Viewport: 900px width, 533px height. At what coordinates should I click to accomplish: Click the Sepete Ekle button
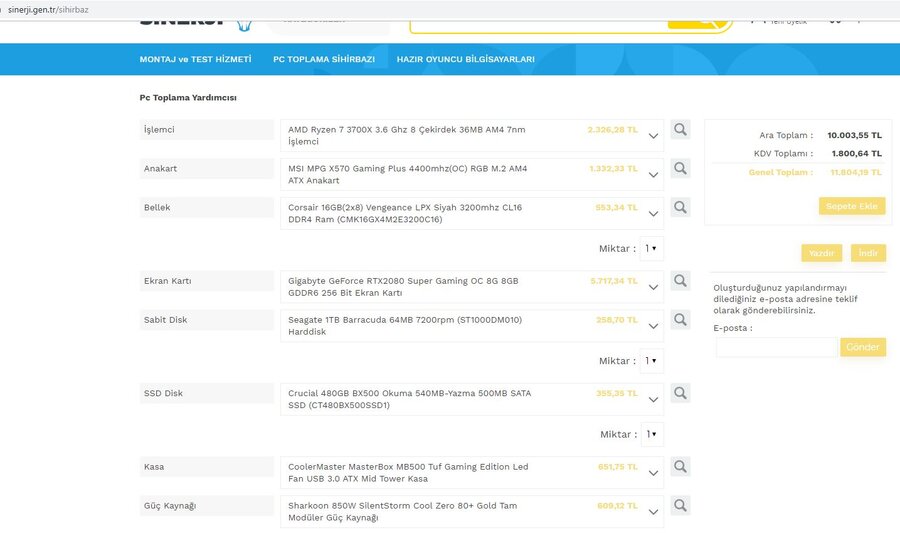852,206
